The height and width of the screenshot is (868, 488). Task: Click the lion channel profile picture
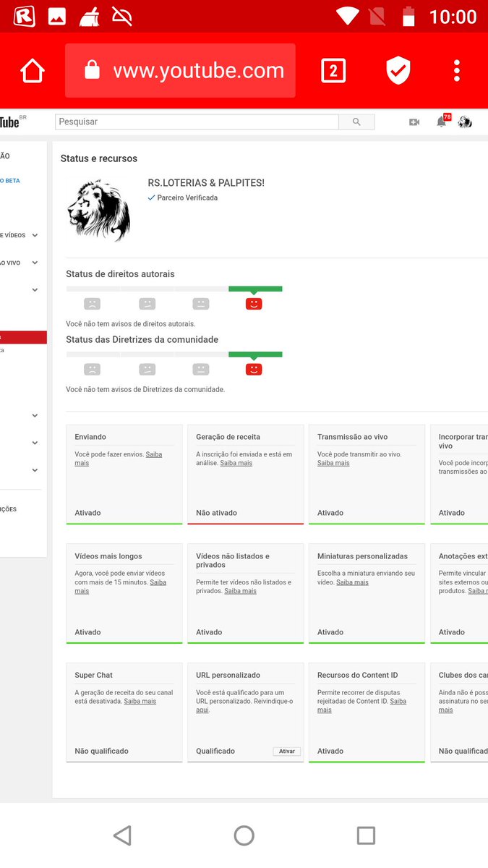98,210
